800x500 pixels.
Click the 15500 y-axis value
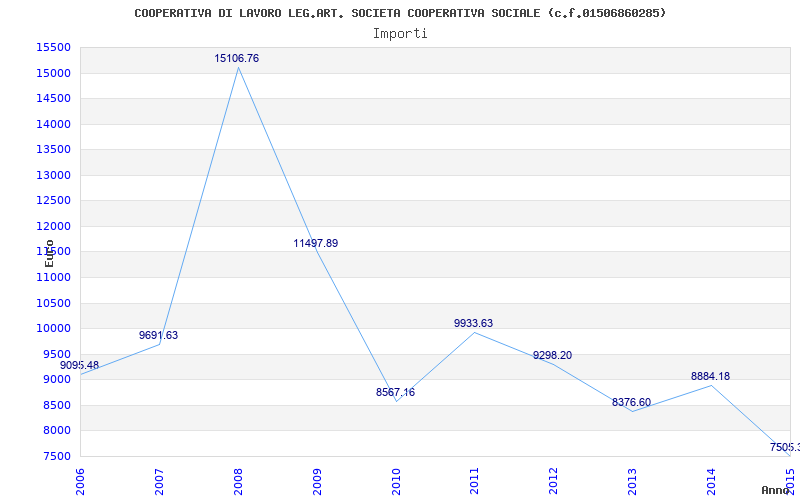53,47
